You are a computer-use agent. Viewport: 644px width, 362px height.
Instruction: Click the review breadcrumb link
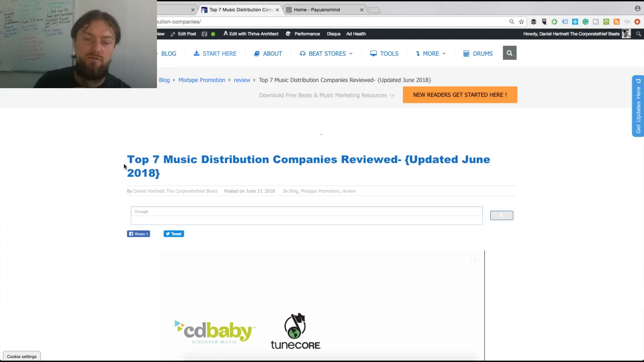click(x=242, y=80)
